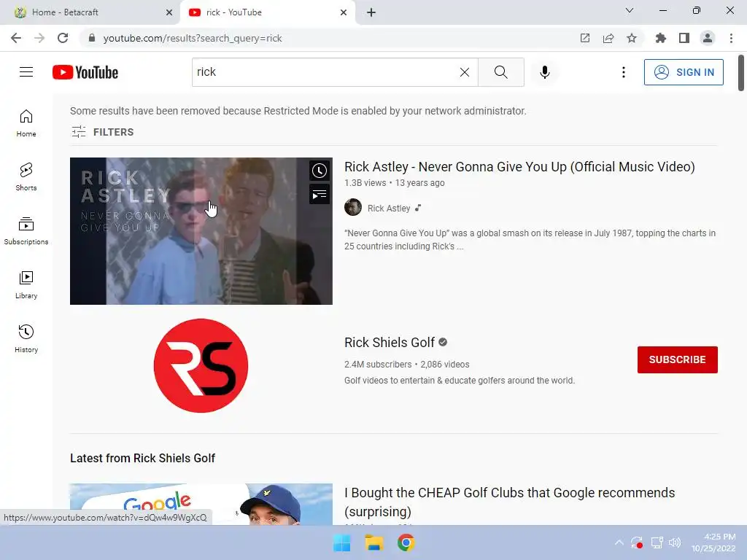
Task: Click '1.3B views' text
Action: coord(365,183)
